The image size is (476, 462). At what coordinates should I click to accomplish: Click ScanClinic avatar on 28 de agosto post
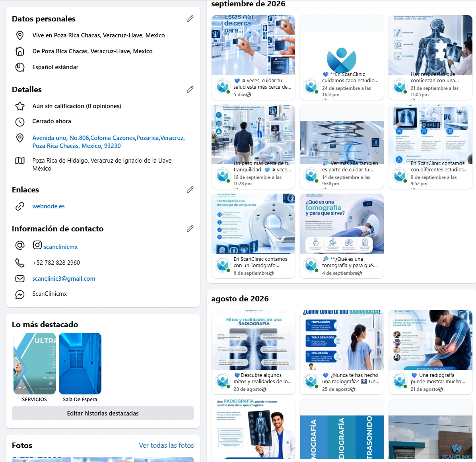pyautogui.click(x=223, y=380)
